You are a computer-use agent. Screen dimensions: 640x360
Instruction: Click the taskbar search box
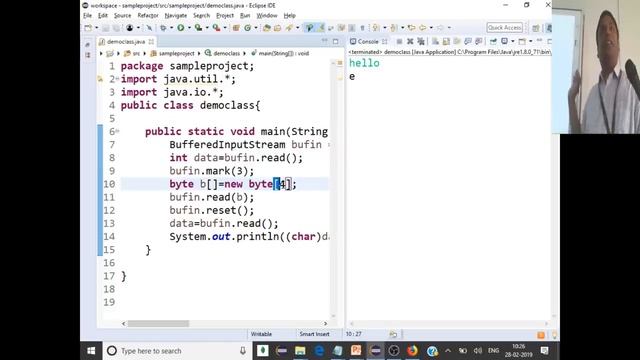pyautogui.click(x=177, y=351)
